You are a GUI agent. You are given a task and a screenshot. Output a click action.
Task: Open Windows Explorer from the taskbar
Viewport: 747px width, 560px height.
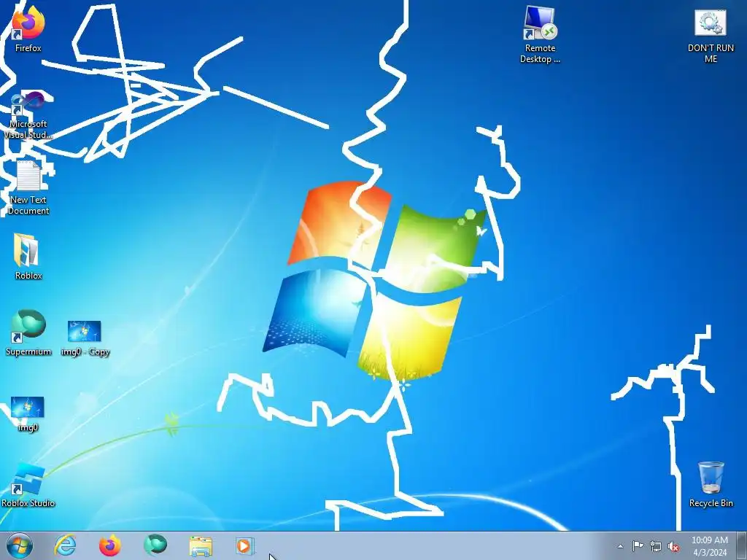[x=201, y=545]
